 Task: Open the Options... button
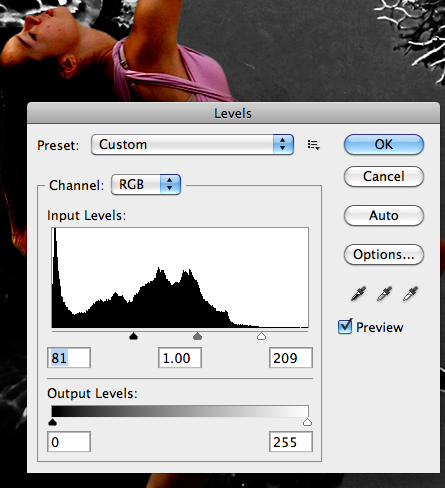coord(384,254)
